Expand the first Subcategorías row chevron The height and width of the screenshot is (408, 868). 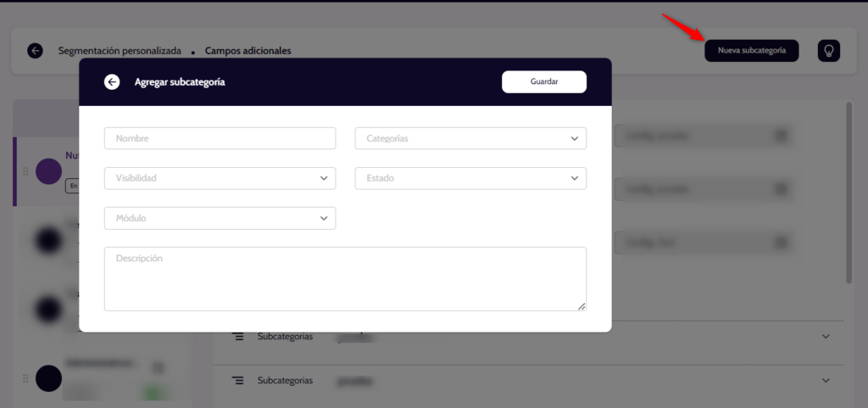826,337
